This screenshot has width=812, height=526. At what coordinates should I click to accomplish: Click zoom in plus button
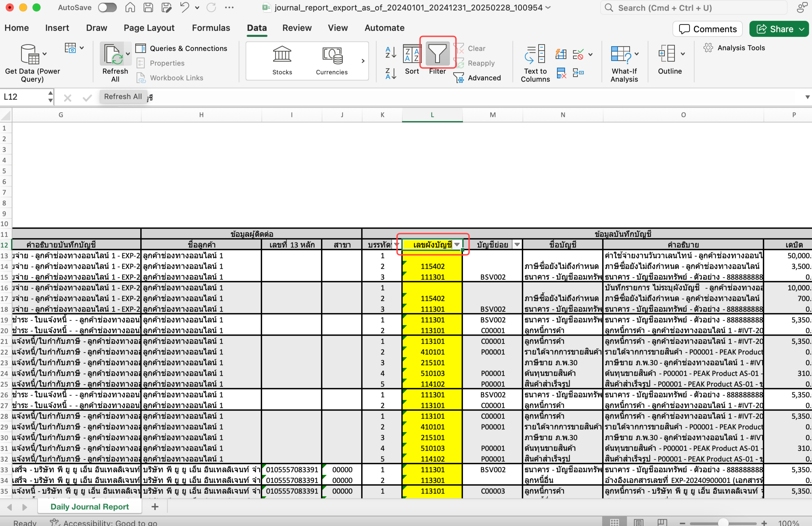click(x=764, y=523)
